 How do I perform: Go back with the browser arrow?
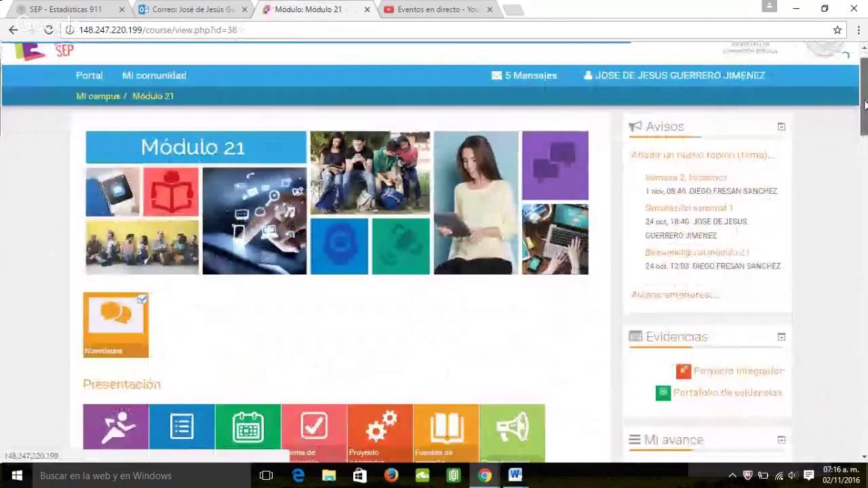(x=13, y=30)
